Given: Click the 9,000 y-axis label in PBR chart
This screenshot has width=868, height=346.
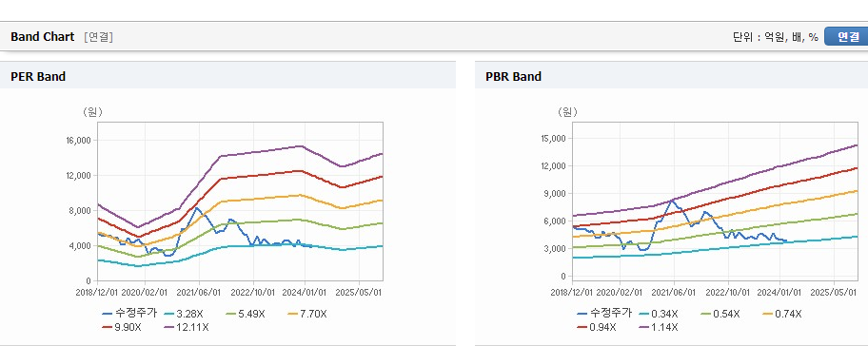Looking at the screenshot, I should [555, 194].
